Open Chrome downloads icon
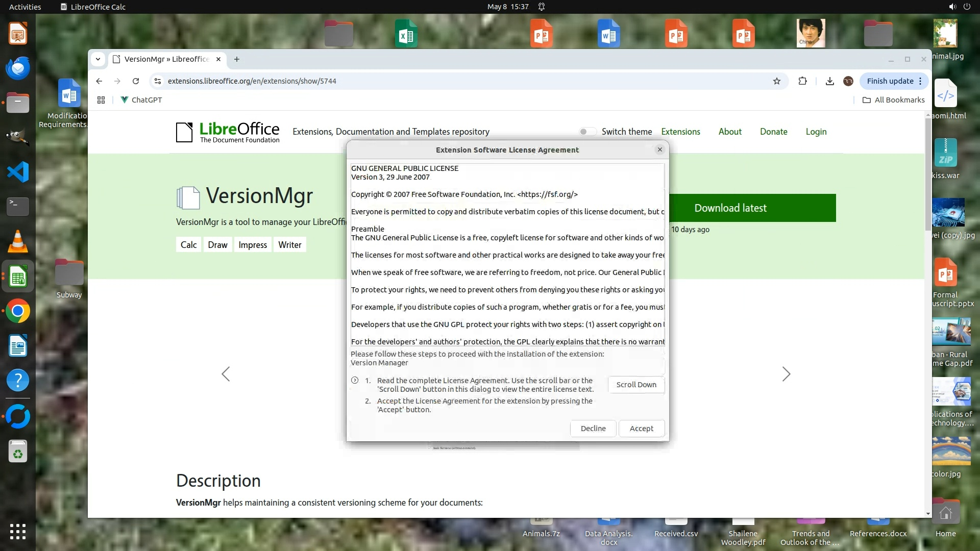980x551 pixels. [x=829, y=81]
